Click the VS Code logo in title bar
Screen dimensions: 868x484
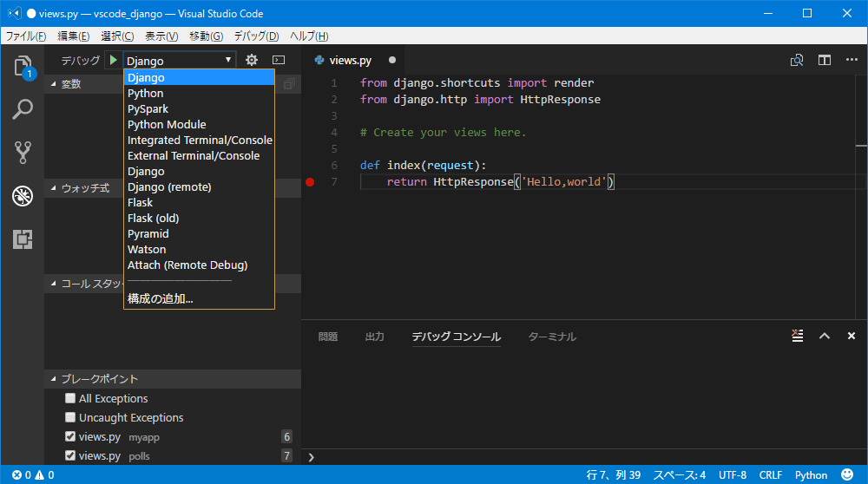click(15, 13)
